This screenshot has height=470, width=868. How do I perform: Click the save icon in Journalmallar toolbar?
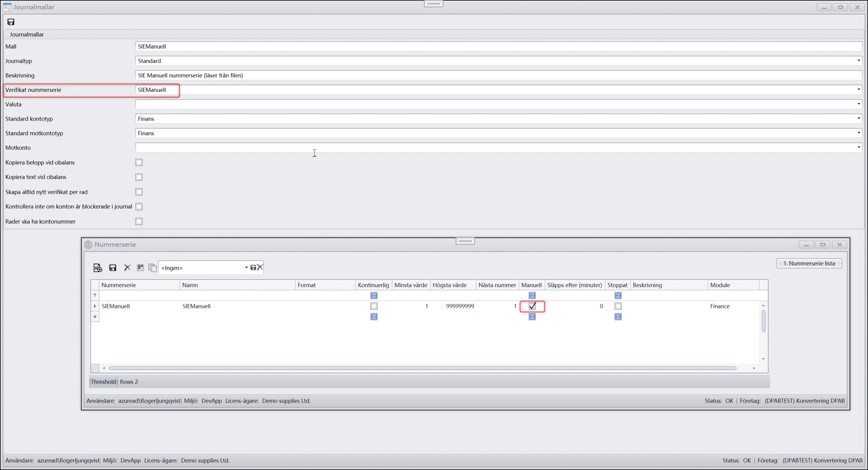[11, 22]
